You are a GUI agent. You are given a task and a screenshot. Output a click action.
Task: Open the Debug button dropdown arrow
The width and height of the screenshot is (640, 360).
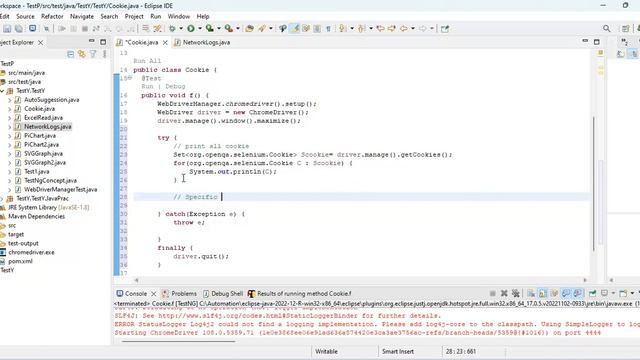[181, 29]
